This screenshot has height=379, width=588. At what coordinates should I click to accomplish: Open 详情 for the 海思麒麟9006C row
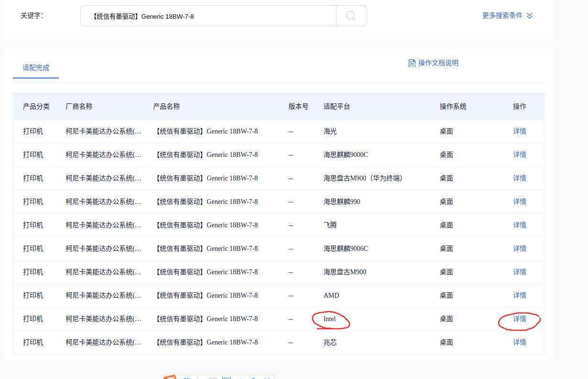(520, 248)
